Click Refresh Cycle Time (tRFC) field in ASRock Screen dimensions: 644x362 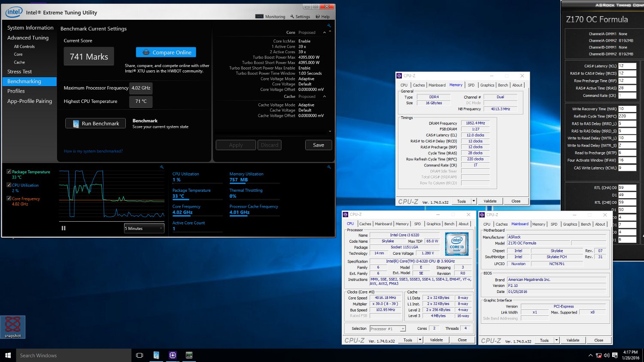(627, 116)
